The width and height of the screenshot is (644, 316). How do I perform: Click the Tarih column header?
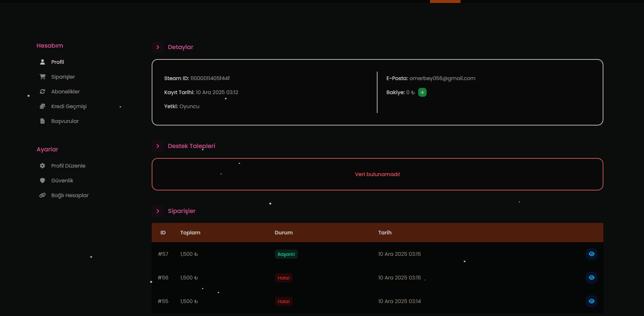tap(385, 233)
